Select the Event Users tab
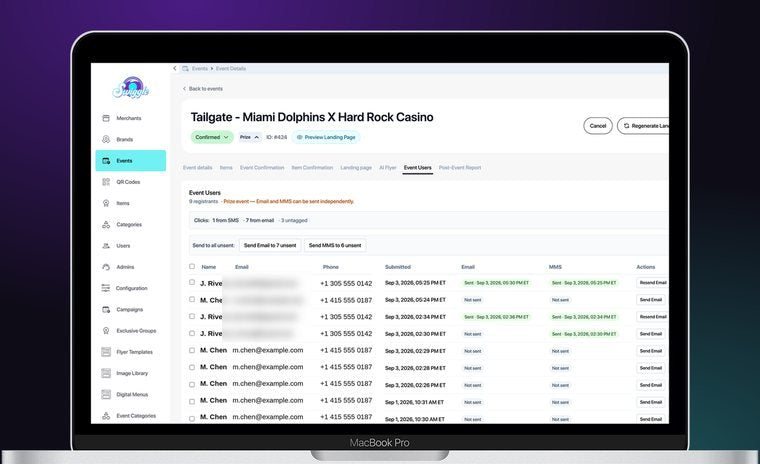Viewport: 760px width, 464px height. (417, 167)
